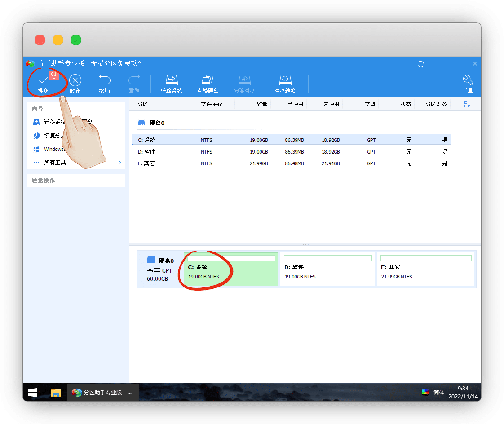The width and height of the screenshot is (504, 424).
Task: Open File Explorer from the taskbar
Action: (55, 393)
